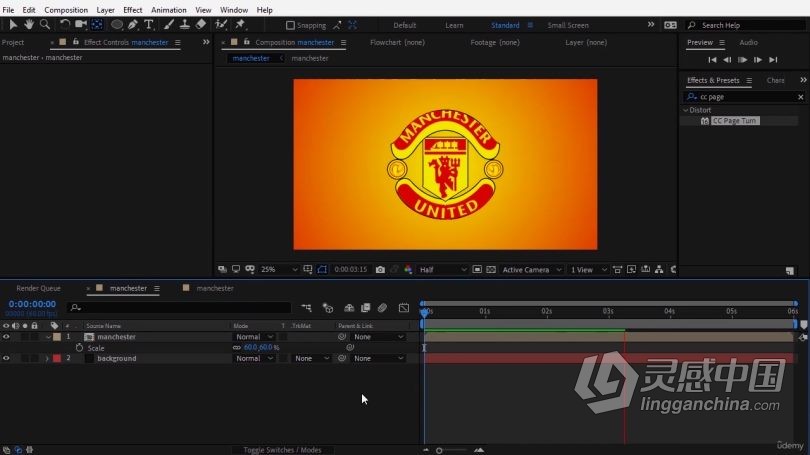Toggle mask and shape path visibility

[x=322, y=270]
